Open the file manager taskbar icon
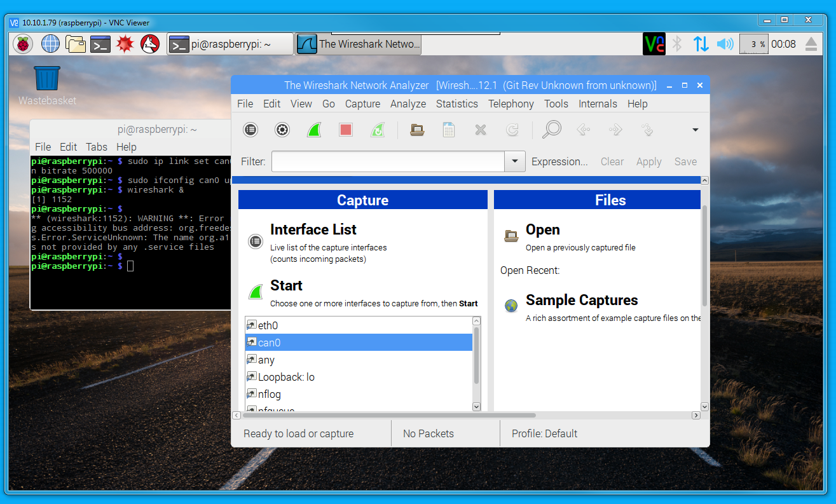The width and height of the screenshot is (836, 504). tap(76, 44)
